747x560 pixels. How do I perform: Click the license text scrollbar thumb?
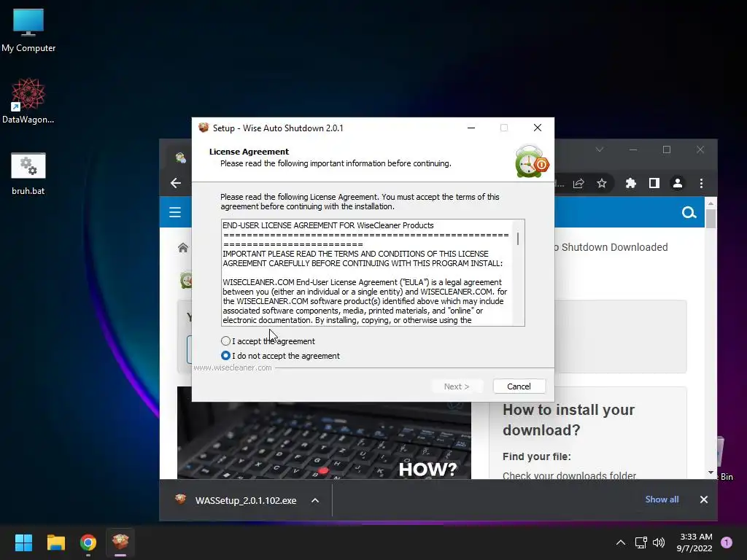coord(518,238)
